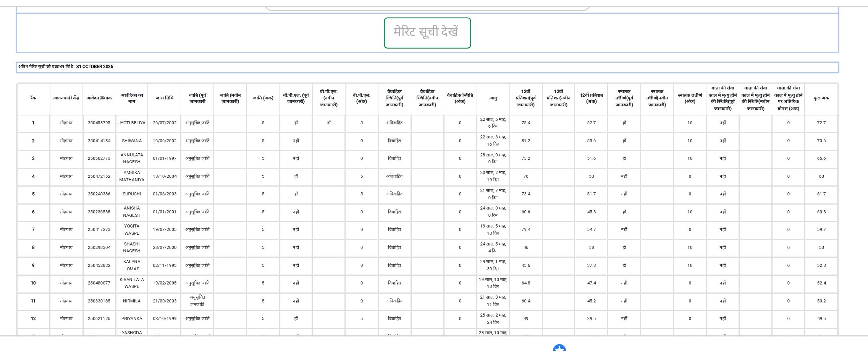The height and width of the screenshot is (351, 868).
Task: Click the publication date 31 OCTOBER 2025
Action: click(x=95, y=67)
